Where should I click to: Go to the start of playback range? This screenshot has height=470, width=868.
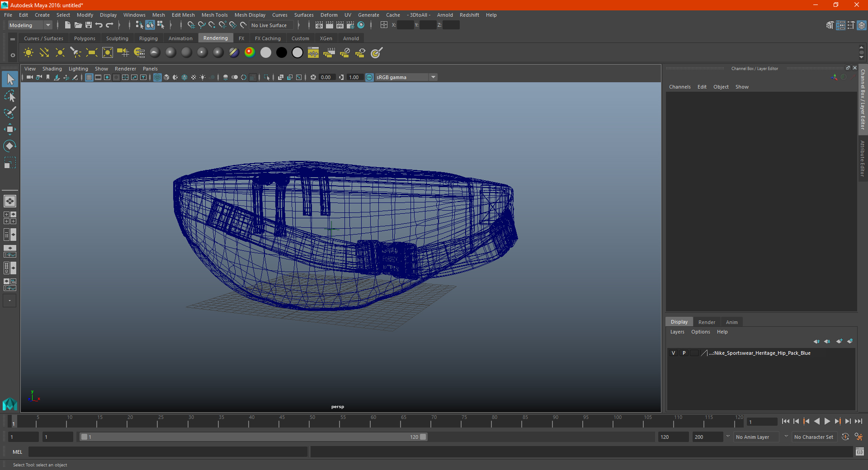pos(786,421)
